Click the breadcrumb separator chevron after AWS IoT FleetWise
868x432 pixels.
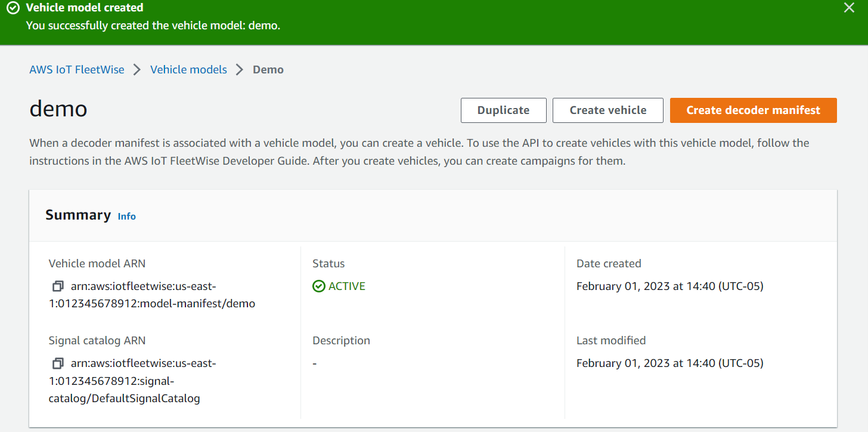tap(137, 69)
